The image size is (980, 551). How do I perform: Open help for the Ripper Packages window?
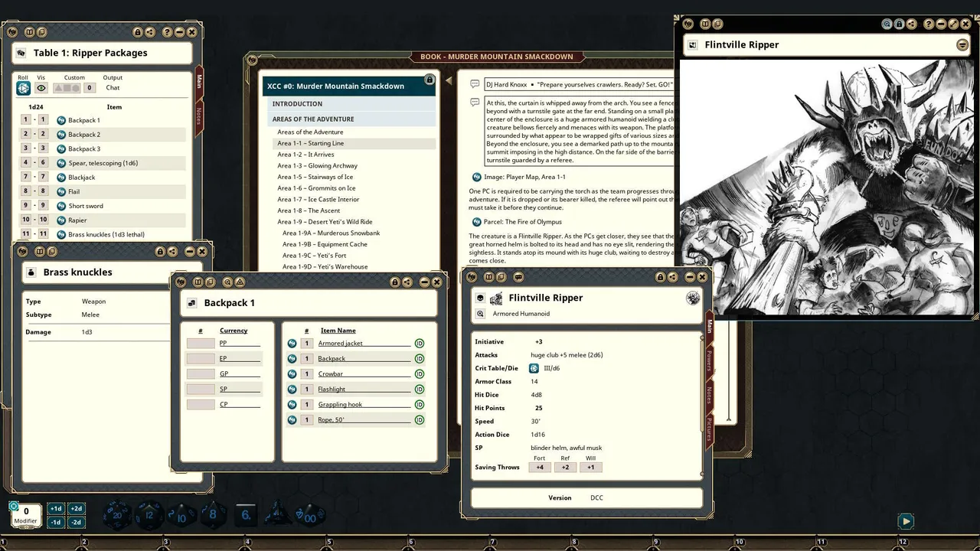click(167, 32)
